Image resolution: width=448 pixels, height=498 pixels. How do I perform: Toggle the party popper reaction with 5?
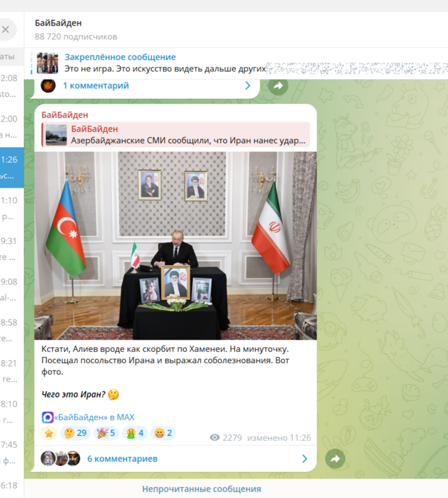106,433
